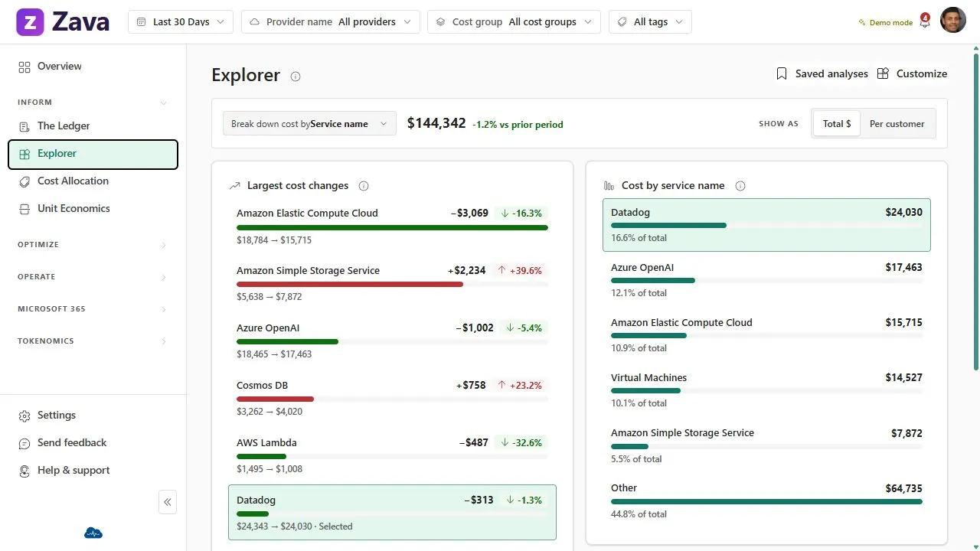Click the Demo mode indicator
Image resolution: width=980 pixels, height=551 pixels.
coord(886,23)
